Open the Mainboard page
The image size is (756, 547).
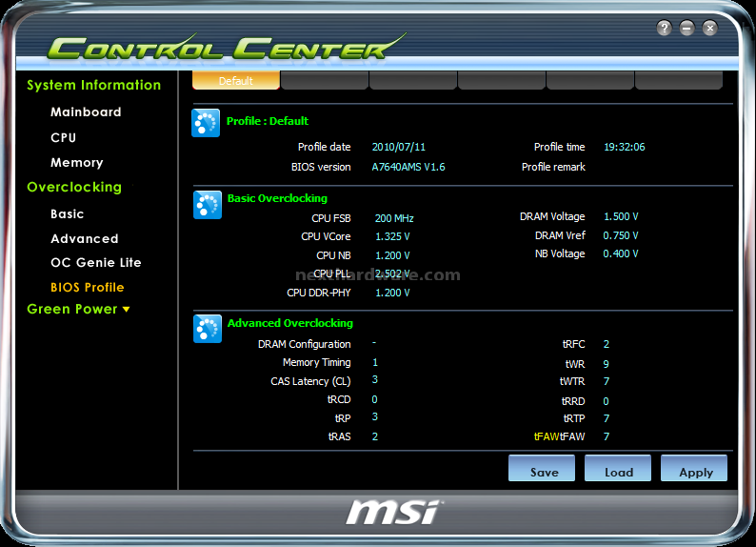pyautogui.click(x=86, y=111)
